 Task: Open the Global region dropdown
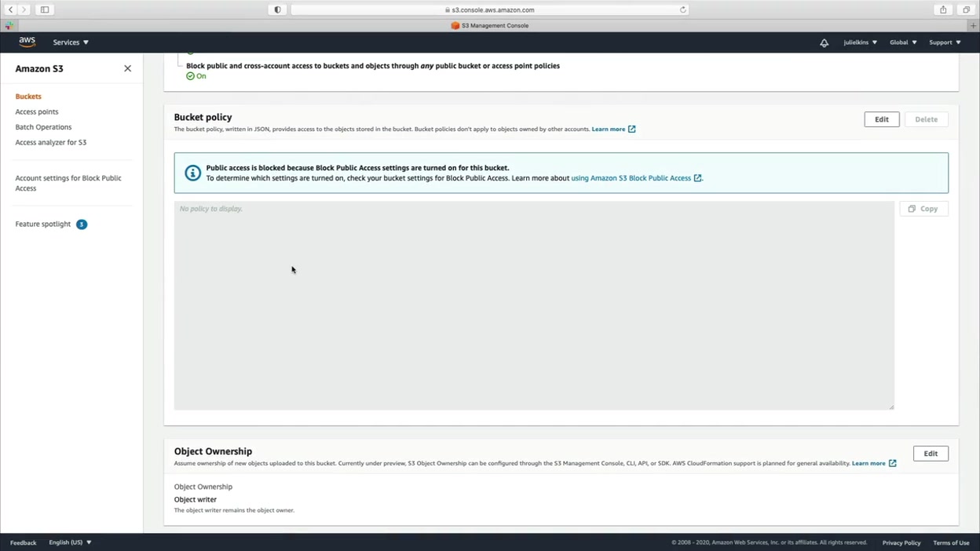tap(903, 42)
